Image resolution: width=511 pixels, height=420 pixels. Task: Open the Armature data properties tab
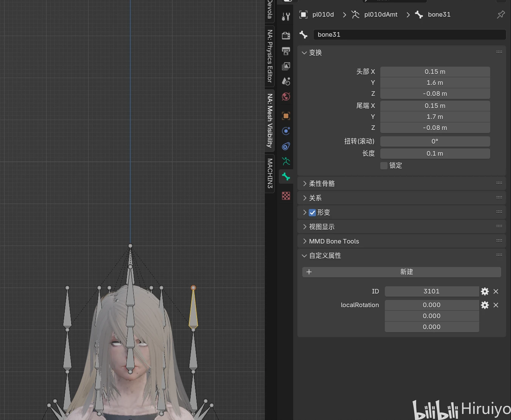coord(286,161)
